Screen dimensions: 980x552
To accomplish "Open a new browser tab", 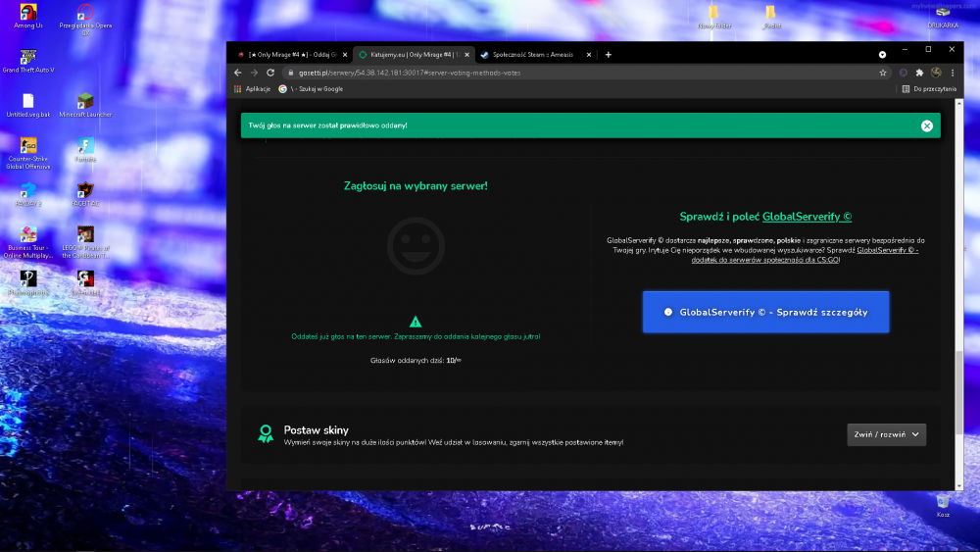I will click(x=609, y=54).
